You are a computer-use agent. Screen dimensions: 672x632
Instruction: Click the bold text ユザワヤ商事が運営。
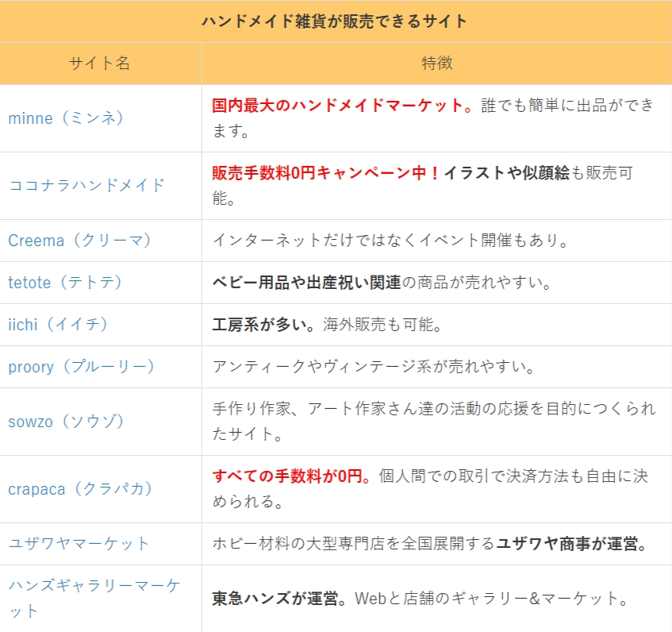pyautogui.click(x=572, y=544)
